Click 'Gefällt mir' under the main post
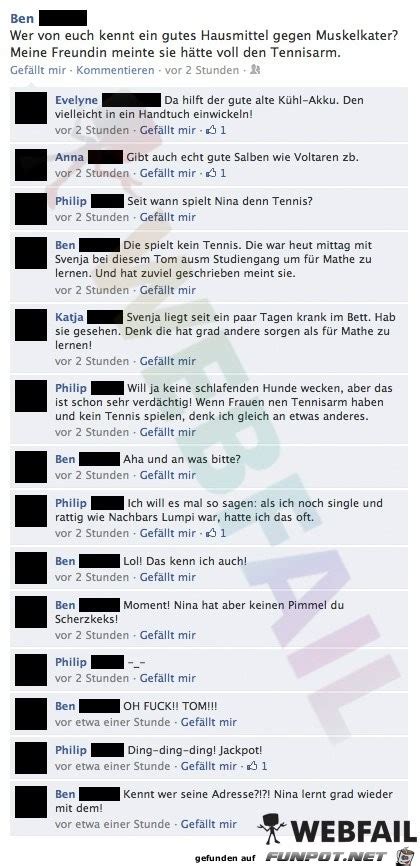This screenshot has height=866, width=420. [38, 71]
